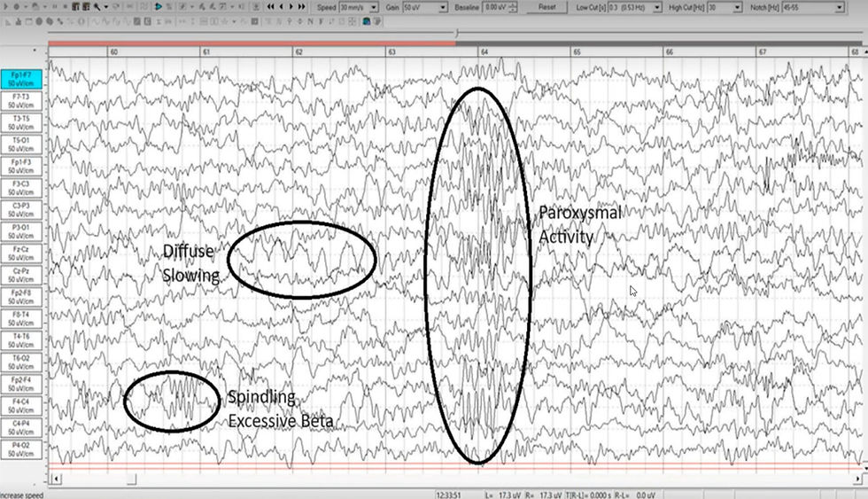Select the Fp1-F3 channel label
Viewport: 868px width, 499px height.
click(x=21, y=166)
